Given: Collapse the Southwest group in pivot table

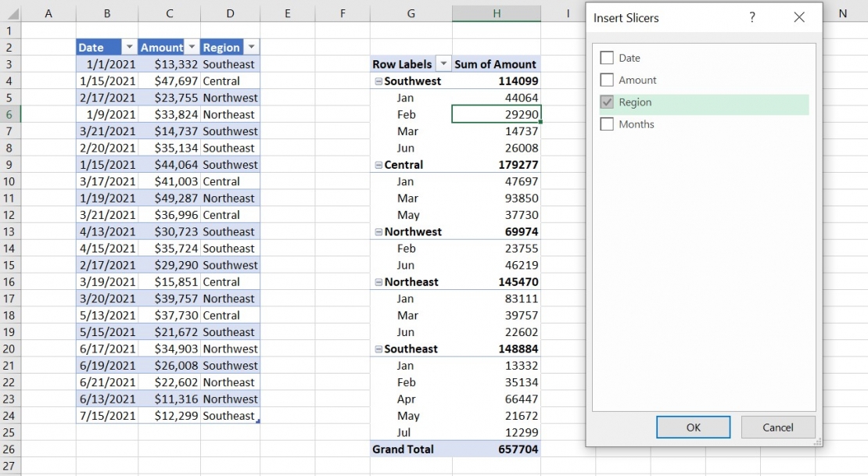Looking at the screenshot, I should point(380,81).
